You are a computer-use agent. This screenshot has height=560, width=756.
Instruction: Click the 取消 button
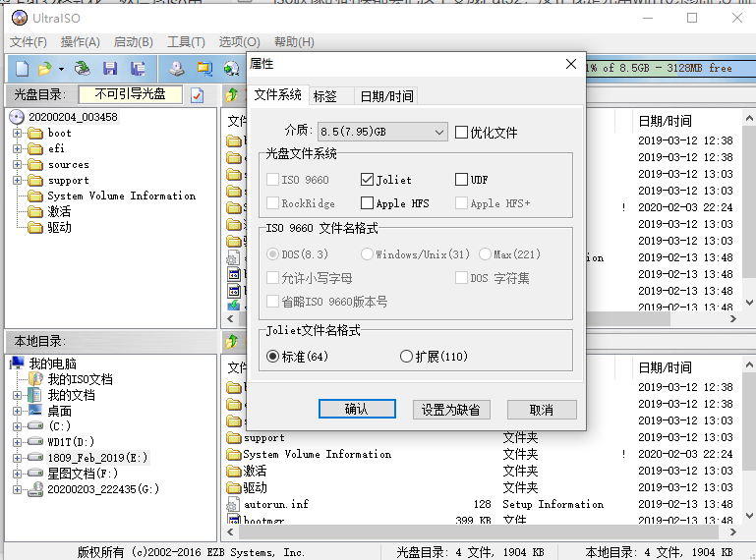click(x=542, y=410)
